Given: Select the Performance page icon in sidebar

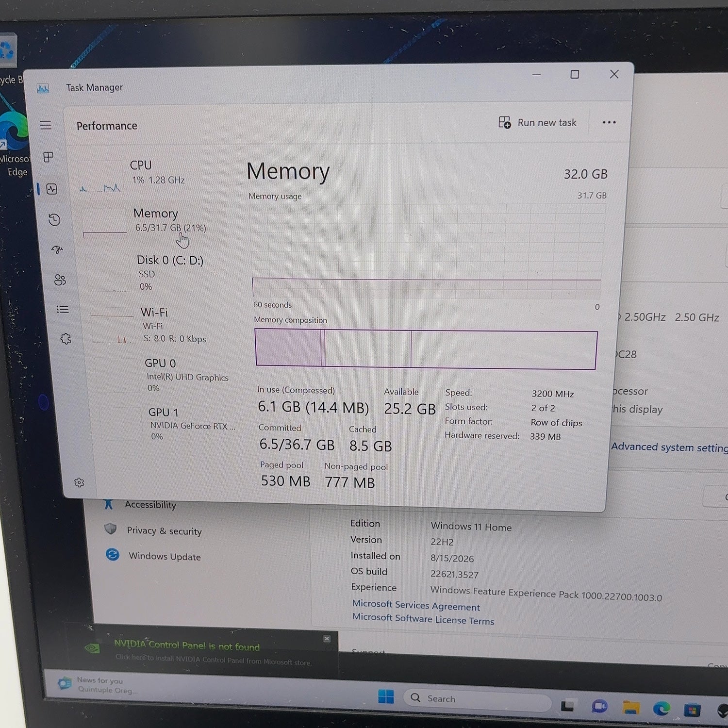Looking at the screenshot, I should (52, 189).
